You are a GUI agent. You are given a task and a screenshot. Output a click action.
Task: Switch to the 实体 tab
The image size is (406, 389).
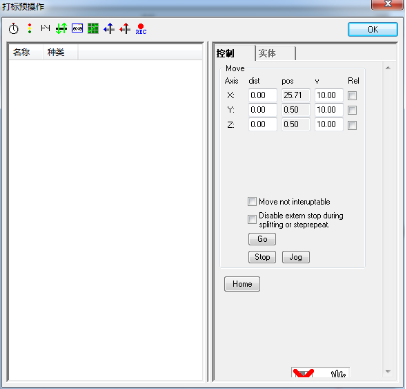276,53
